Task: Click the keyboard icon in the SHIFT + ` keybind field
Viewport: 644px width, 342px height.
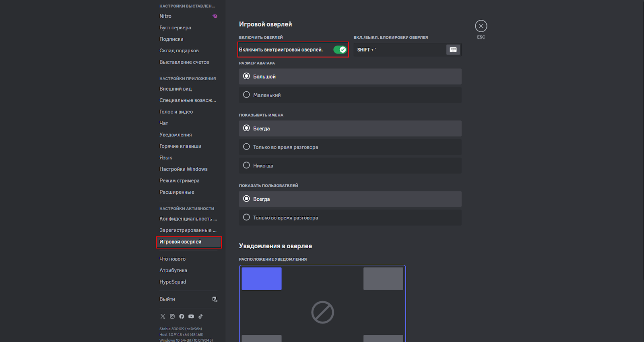Action: (x=453, y=50)
